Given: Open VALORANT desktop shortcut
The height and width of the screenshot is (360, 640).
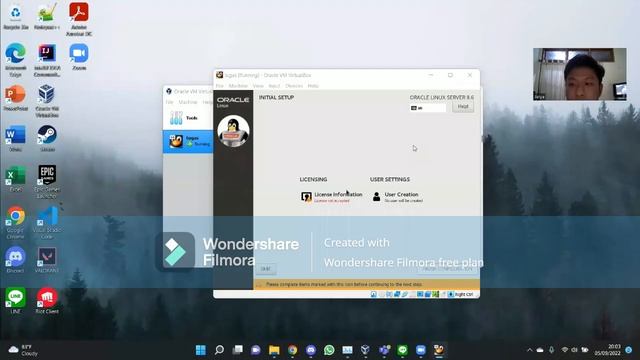Looking at the screenshot, I should [47, 260].
